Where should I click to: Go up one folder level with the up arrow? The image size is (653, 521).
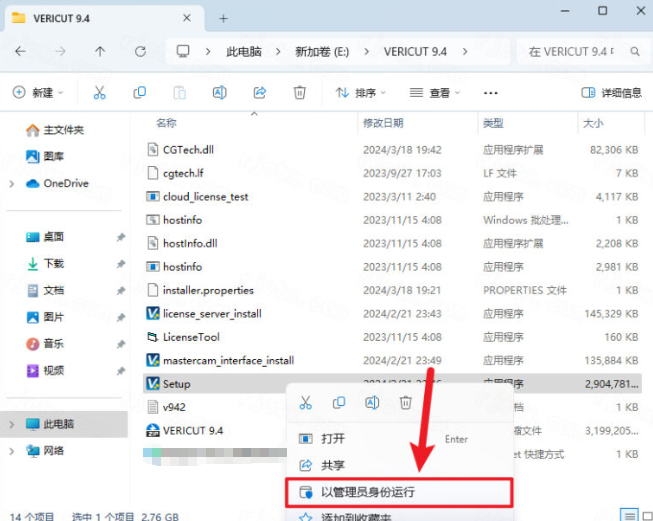pos(100,51)
